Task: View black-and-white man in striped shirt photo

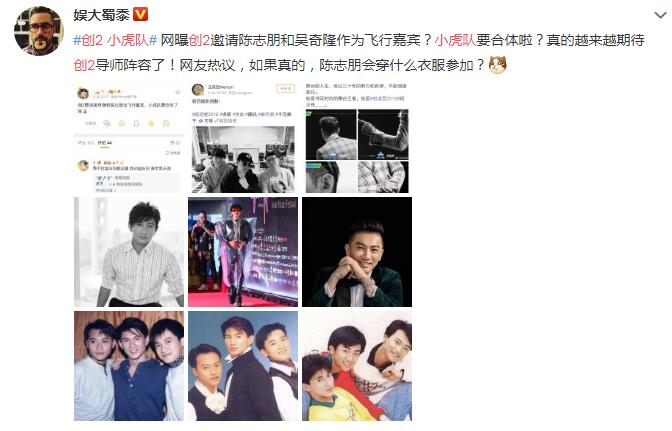Action: coord(129,252)
